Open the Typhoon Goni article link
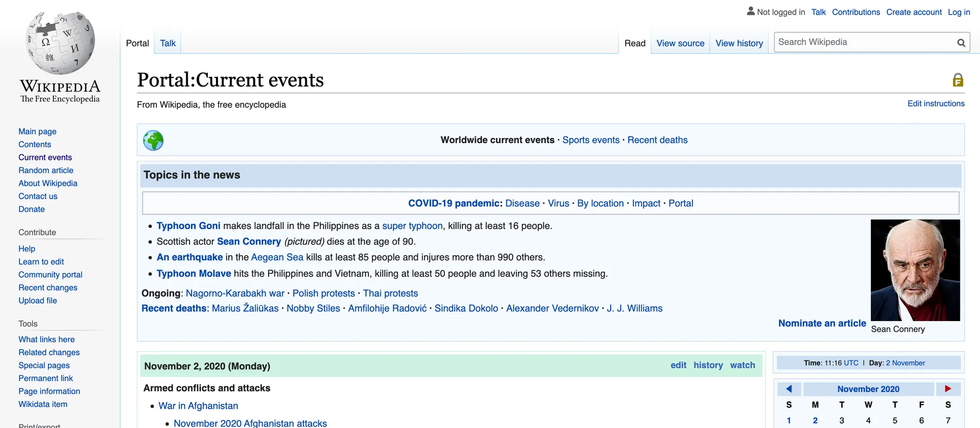980x428 pixels. click(189, 226)
